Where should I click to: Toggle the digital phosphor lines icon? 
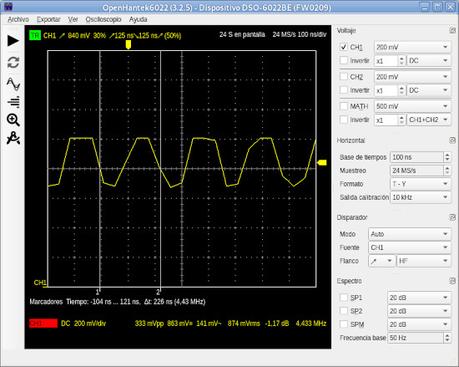pos(13,102)
